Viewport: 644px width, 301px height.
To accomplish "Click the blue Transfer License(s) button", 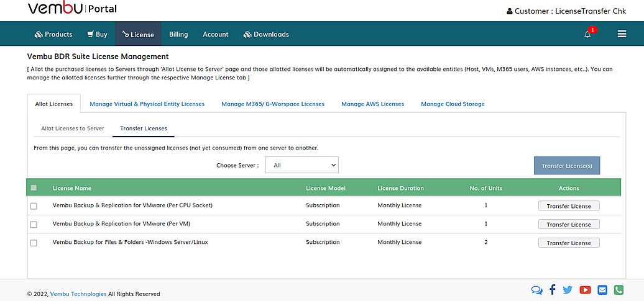I will 567,166.
